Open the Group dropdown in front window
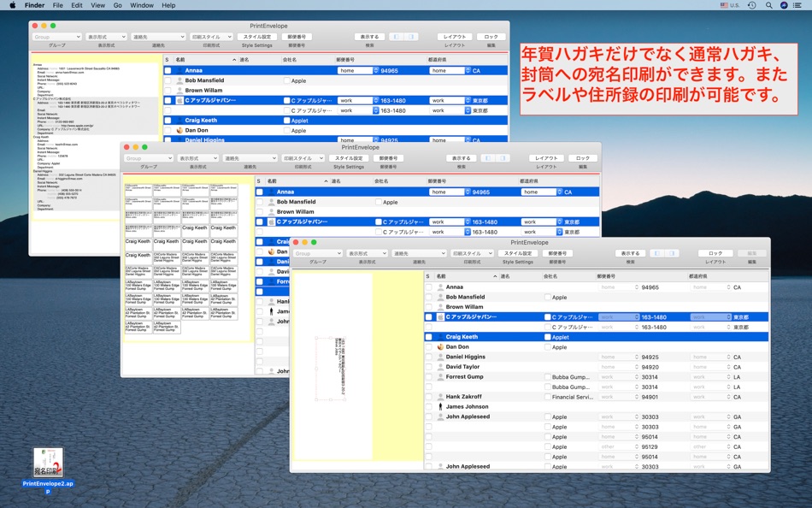Screen dimensions: 812x508 coord(316,253)
